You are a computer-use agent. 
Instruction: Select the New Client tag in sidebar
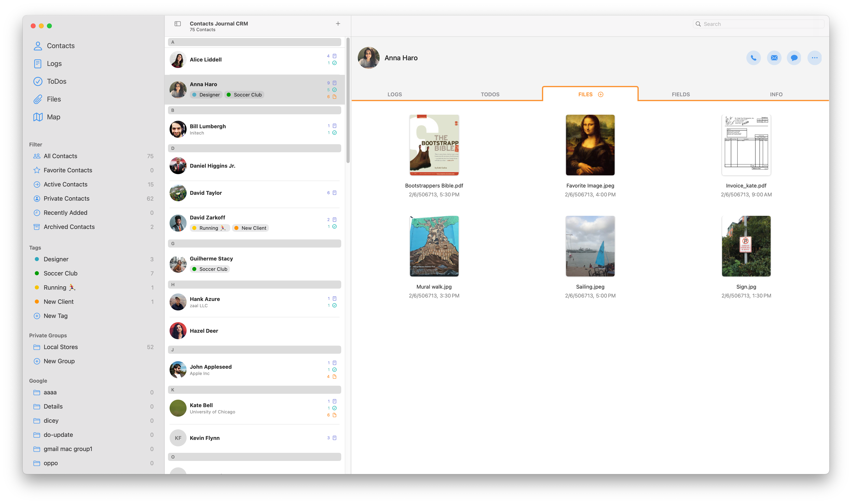coord(93,302)
